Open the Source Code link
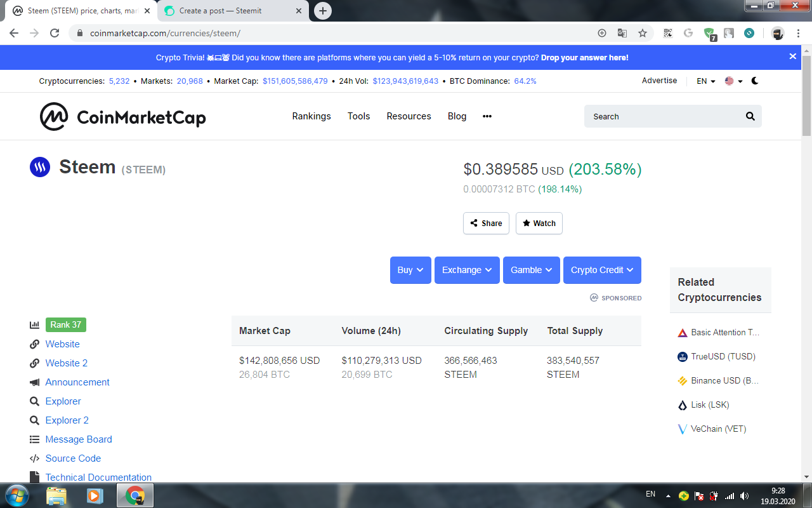This screenshot has width=812, height=508. click(73, 458)
